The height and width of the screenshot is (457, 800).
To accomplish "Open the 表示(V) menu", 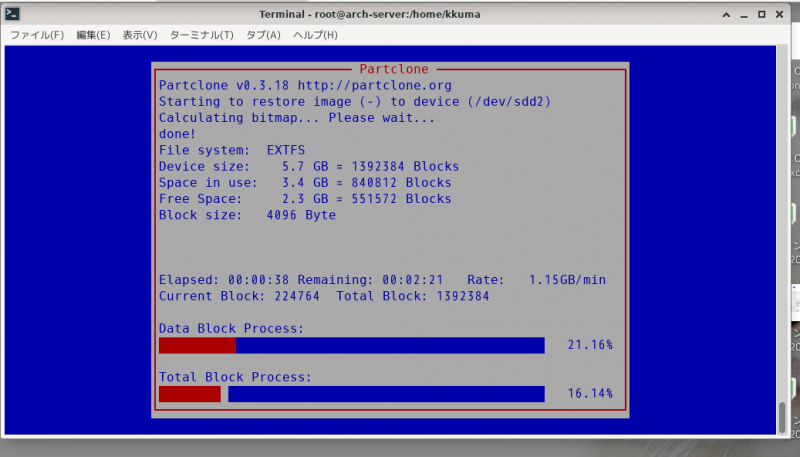I will click(x=140, y=35).
